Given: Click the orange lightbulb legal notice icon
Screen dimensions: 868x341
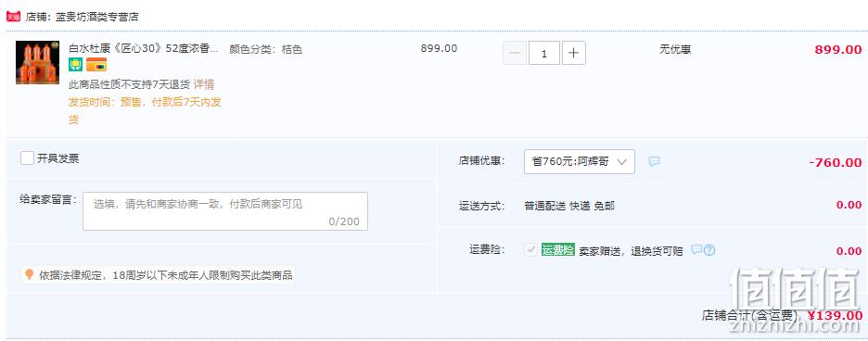Looking at the screenshot, I should 30,274.
